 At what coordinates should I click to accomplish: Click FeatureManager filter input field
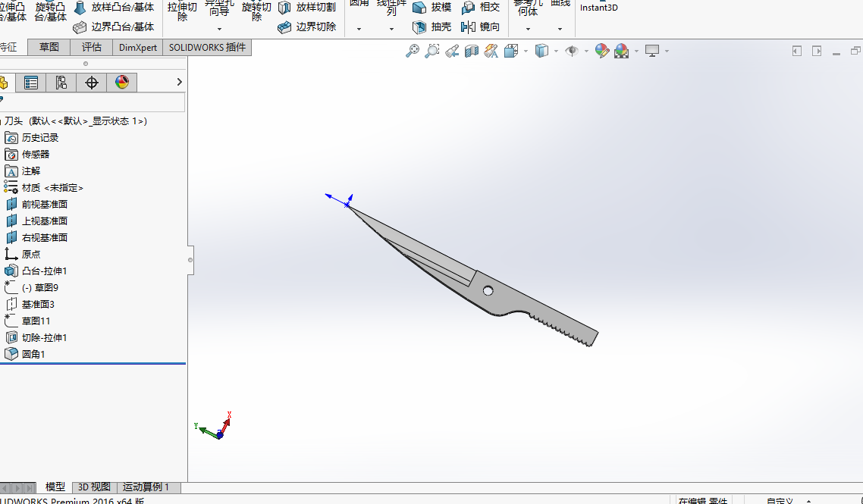pos(93,102)
